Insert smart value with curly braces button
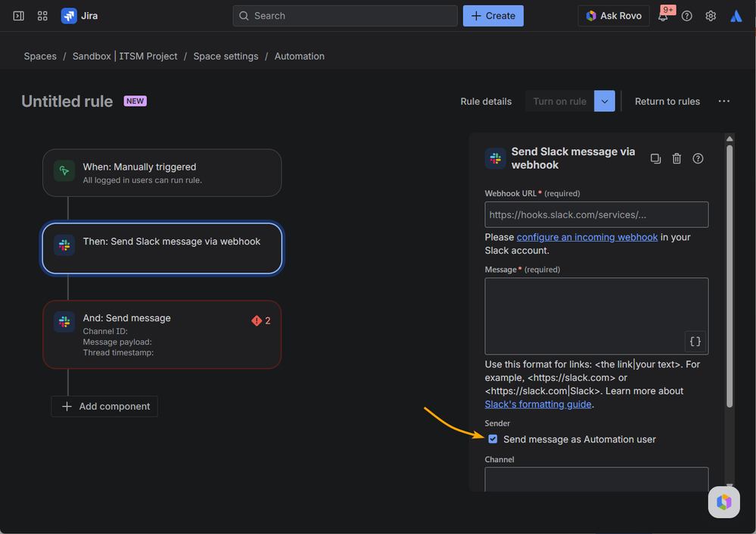 click(x=695, y=342)
